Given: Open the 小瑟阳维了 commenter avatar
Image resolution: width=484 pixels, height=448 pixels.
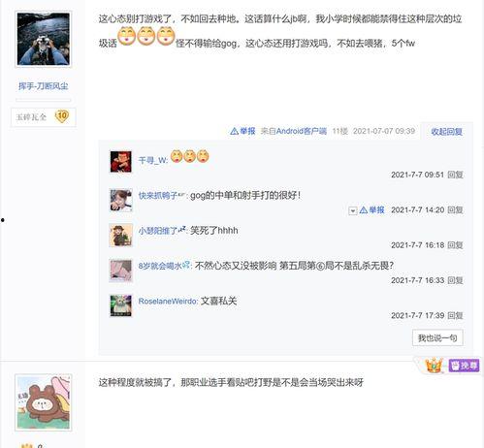Looking at the screenshot, I should (x=121, y=235).
